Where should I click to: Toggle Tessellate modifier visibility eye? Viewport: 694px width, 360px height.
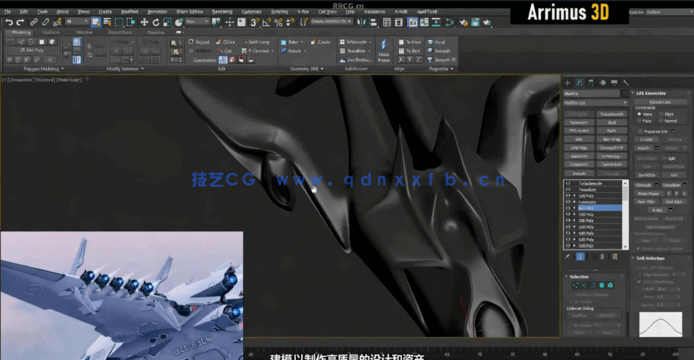(568, 190)
